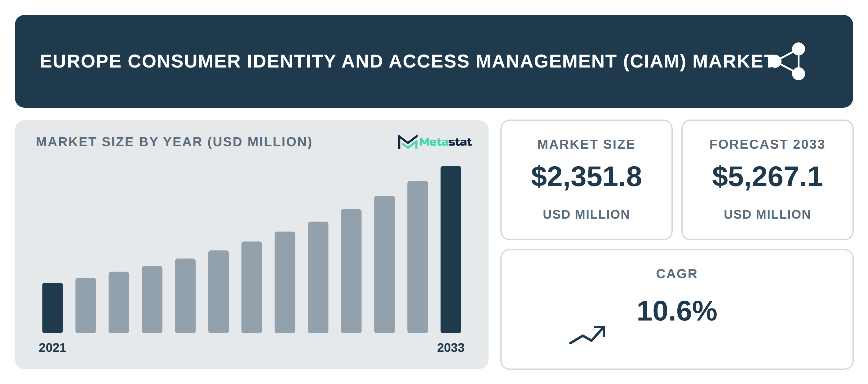This screenshot has height=384, width=868.
Task: Click the MARKET SIZE card label
Action: pos(586,144)
